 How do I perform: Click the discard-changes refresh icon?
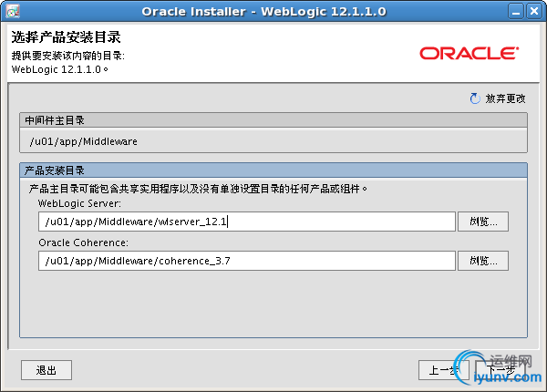(475, 98)
